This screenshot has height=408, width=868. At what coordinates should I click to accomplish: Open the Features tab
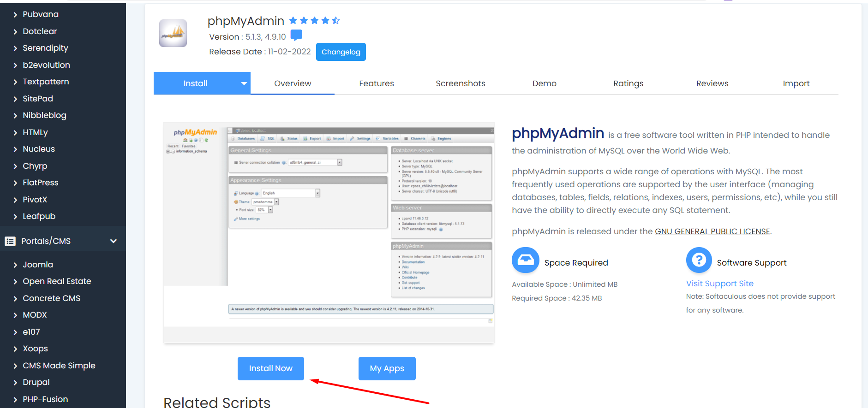click(377, 83)
